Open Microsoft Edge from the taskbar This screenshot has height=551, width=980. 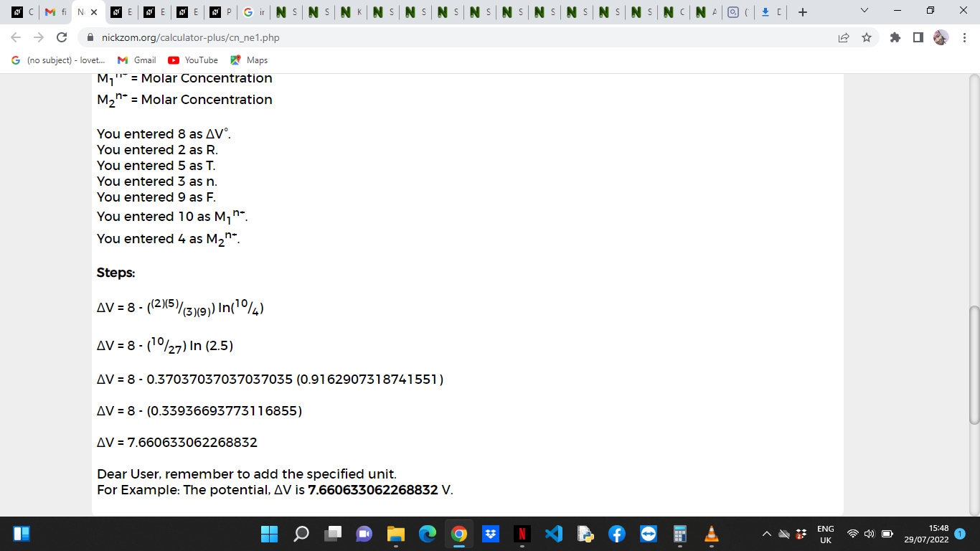click(428, 534)
